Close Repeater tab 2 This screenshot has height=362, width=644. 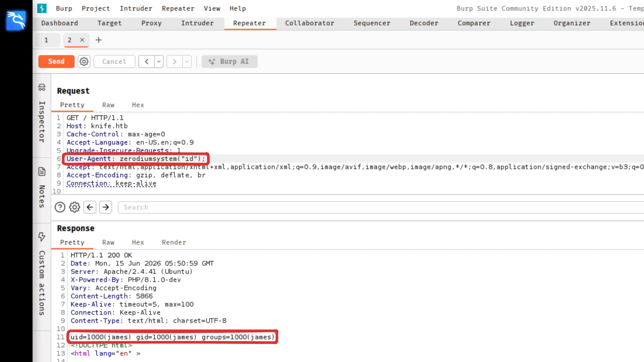point(82,40)
